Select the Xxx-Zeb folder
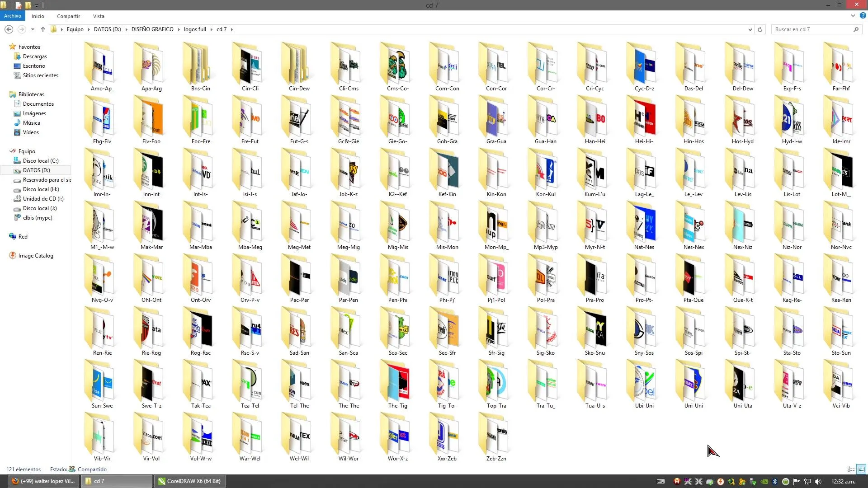The image size is (868, 488). click(x=447, y=437)
